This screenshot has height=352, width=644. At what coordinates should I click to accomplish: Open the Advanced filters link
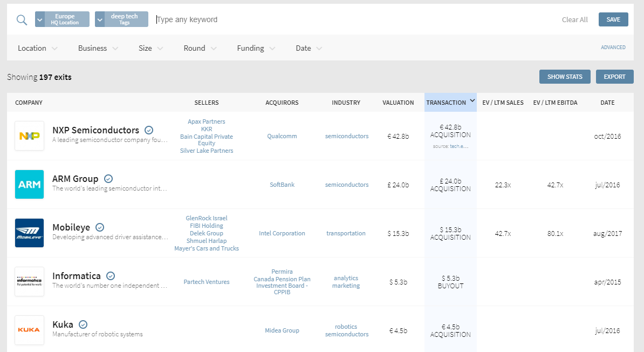(613, 48)
